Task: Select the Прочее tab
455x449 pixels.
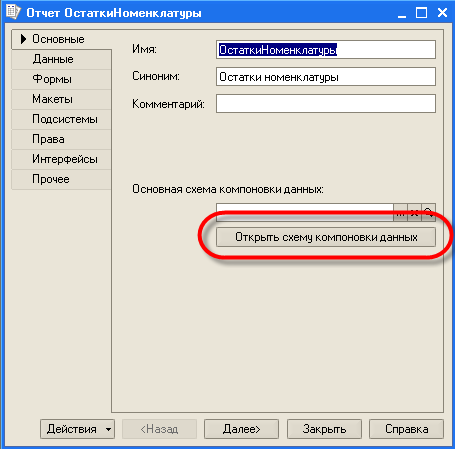Action: (x=61, y=179)
